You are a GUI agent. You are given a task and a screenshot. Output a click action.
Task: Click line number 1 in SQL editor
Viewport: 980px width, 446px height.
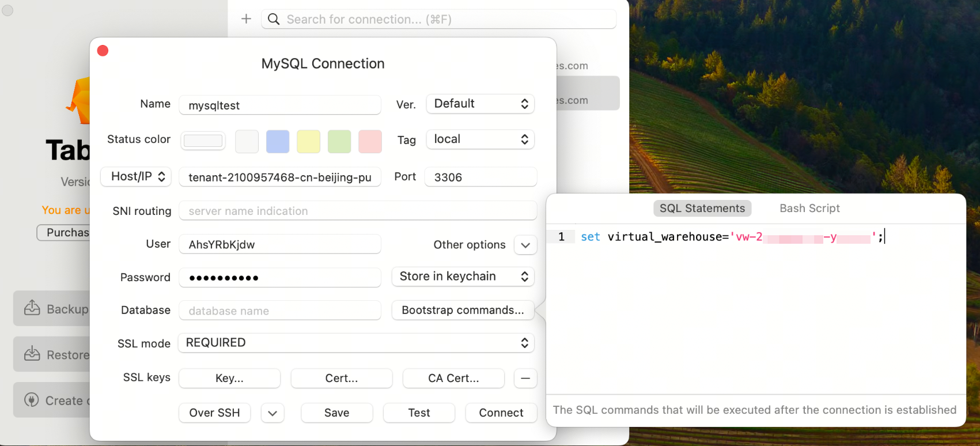coord(561,237)
